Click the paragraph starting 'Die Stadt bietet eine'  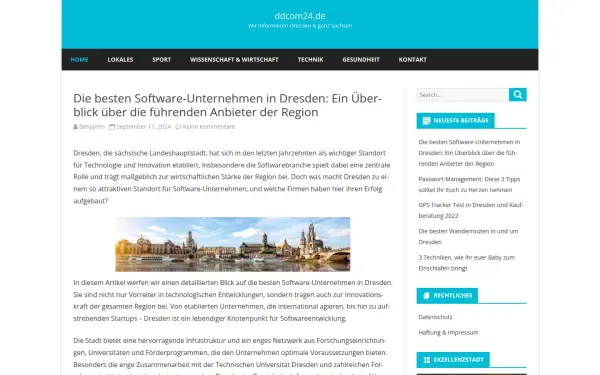230,356
